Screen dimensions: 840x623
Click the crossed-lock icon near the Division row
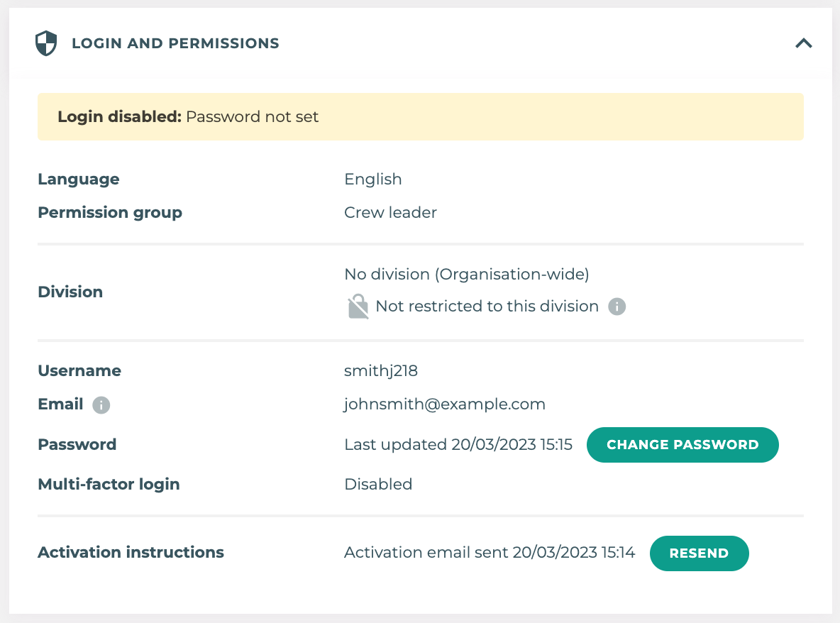(x=357, y=305)
